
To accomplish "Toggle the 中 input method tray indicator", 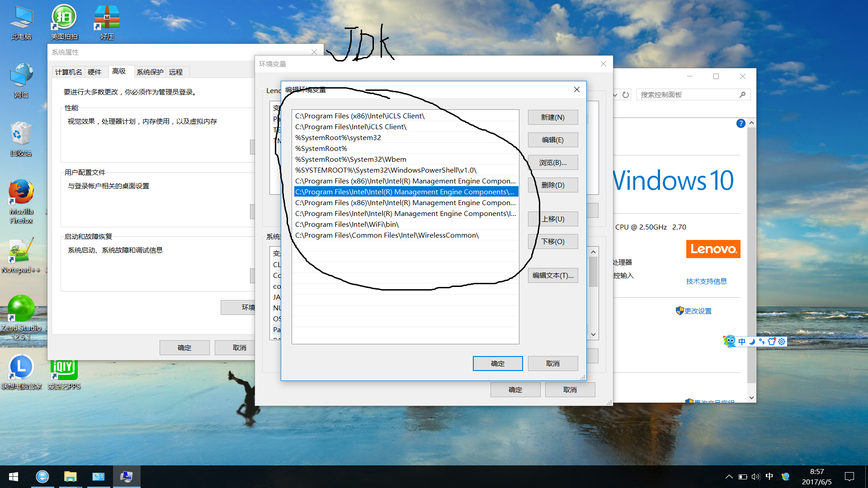I will coord(769,476).
